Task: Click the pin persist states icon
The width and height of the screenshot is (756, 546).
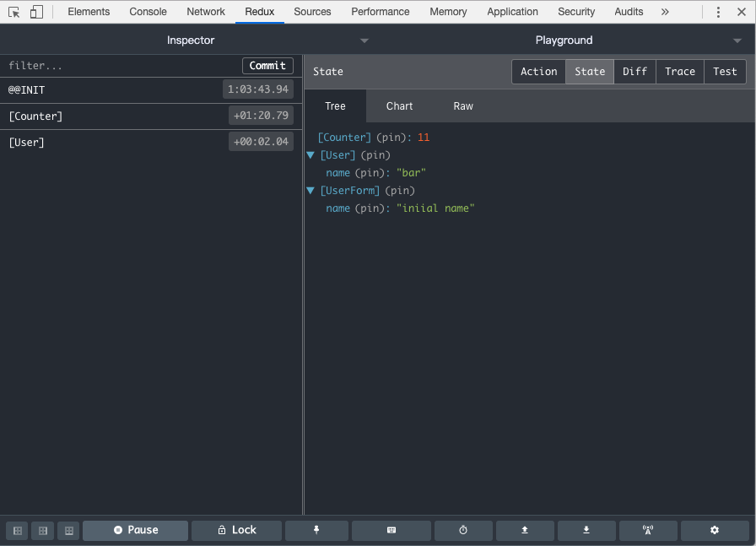Action: coord(316,530)
